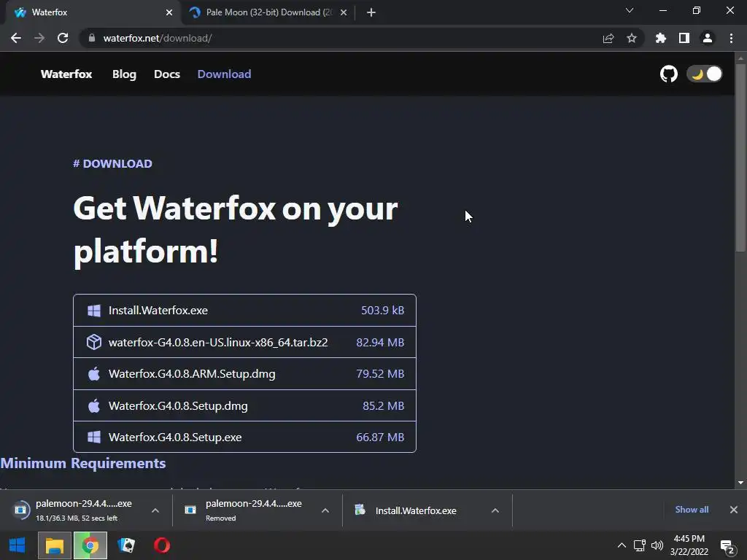Screen dimensions: 747x560
Task: Click the page vertical scrollbar thumb
Action: coord(740,157)
